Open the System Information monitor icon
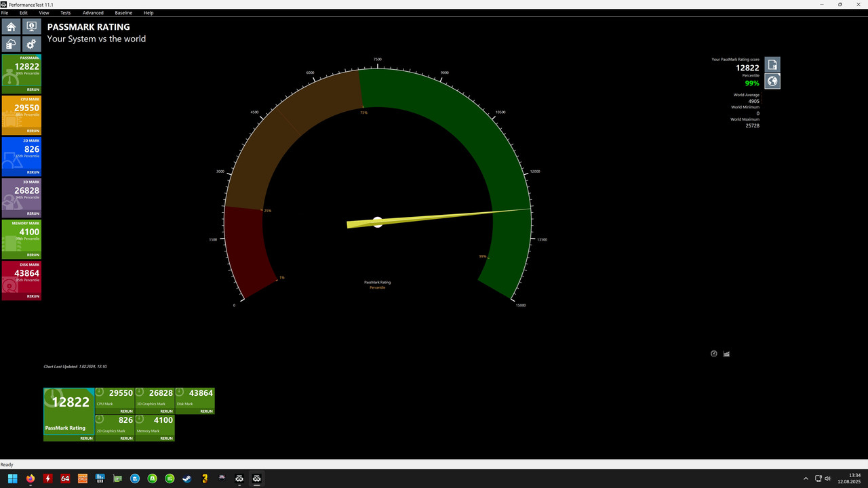868x488 pixels. tap(31, 26)
